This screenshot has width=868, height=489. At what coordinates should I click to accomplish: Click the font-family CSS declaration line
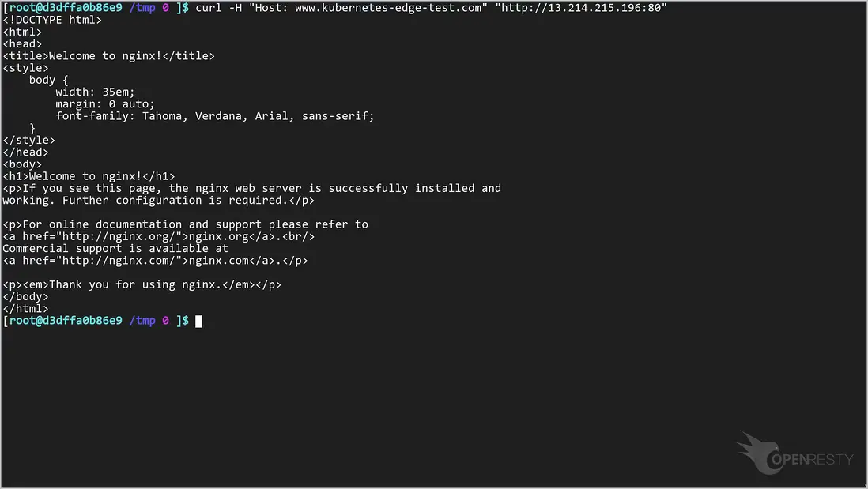pyautogui.click(x=214, y=116)
